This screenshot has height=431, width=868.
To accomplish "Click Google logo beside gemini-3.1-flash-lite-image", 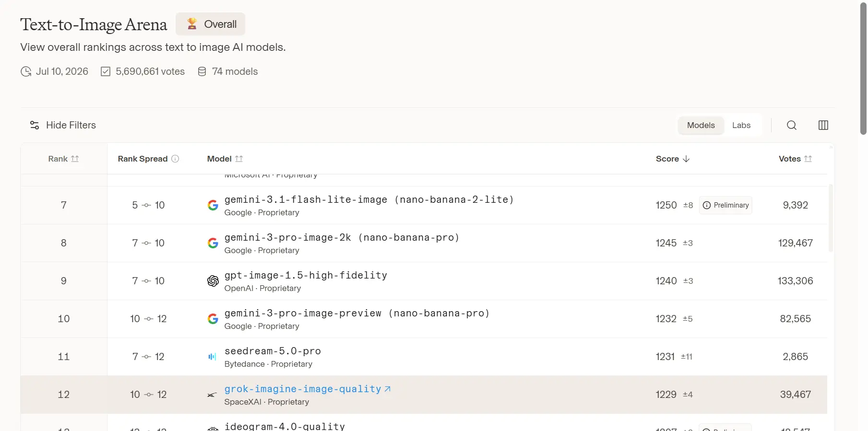I will (213, 205).
